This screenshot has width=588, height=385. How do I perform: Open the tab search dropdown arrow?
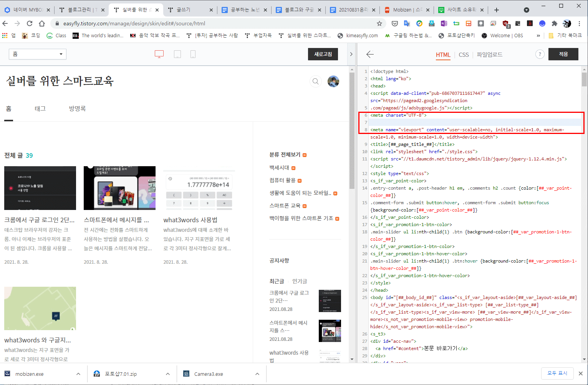[527, 10]
